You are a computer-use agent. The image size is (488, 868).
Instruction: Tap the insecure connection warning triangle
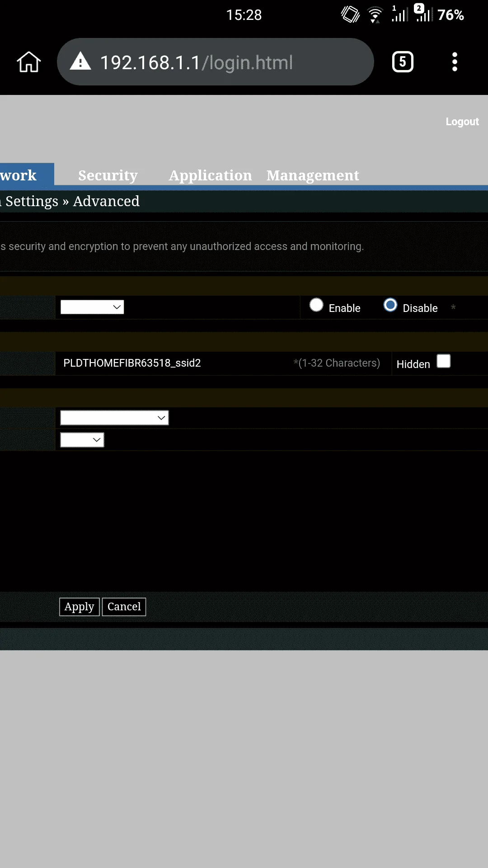click(x=80, y=61)
